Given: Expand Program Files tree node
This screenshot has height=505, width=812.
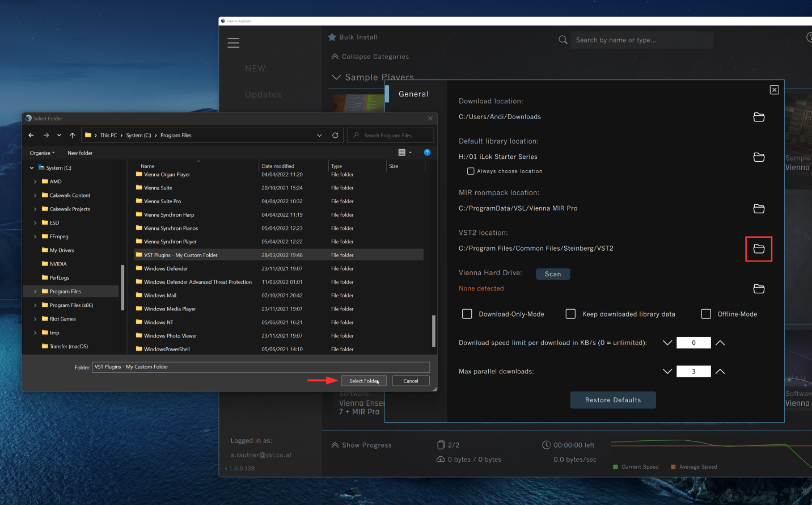Looking at the screenshot, I should coord(35,292).
